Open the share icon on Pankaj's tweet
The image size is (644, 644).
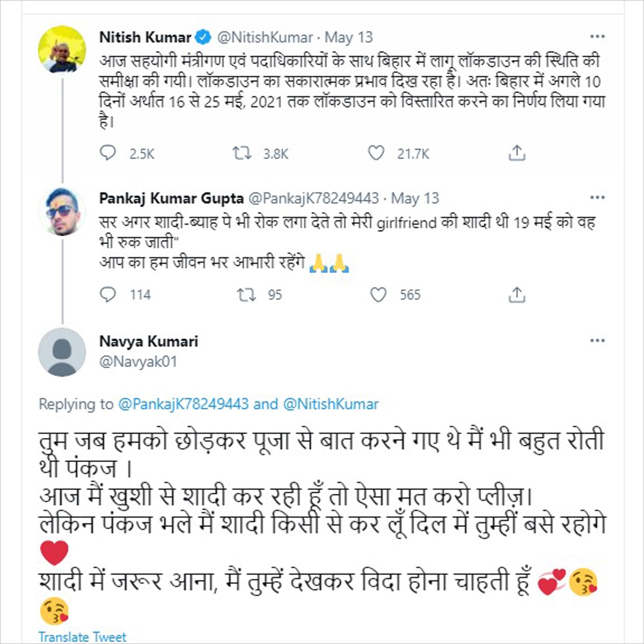pyautogui.click(x=517, y=294)
